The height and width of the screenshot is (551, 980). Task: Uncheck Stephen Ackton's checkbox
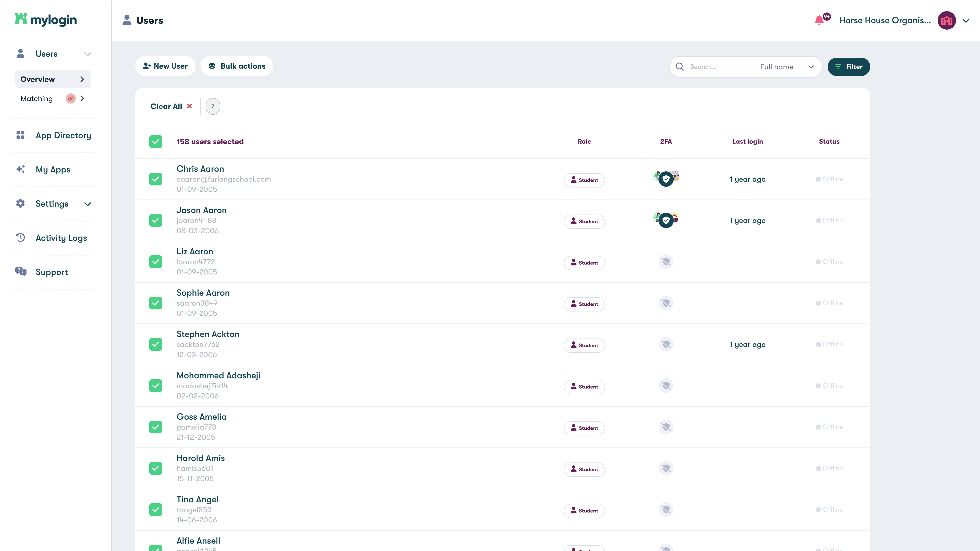pos(156,345)
